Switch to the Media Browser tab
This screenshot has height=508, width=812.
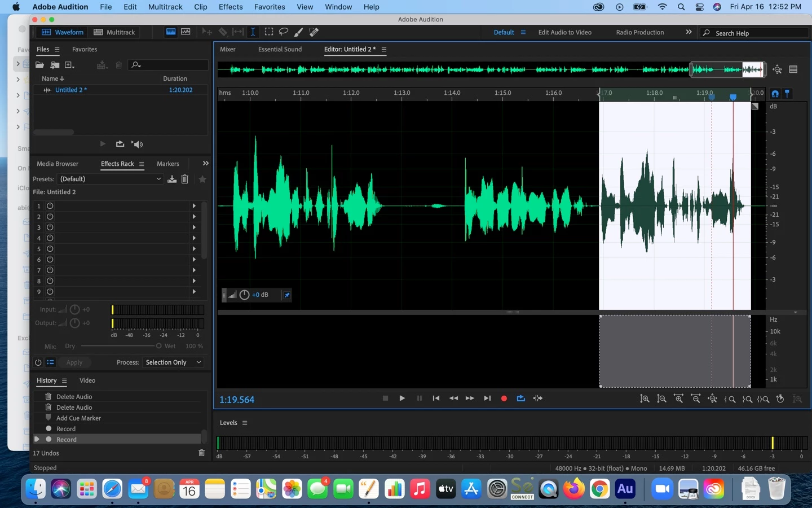pyautogui.click(x=58, y=164)
